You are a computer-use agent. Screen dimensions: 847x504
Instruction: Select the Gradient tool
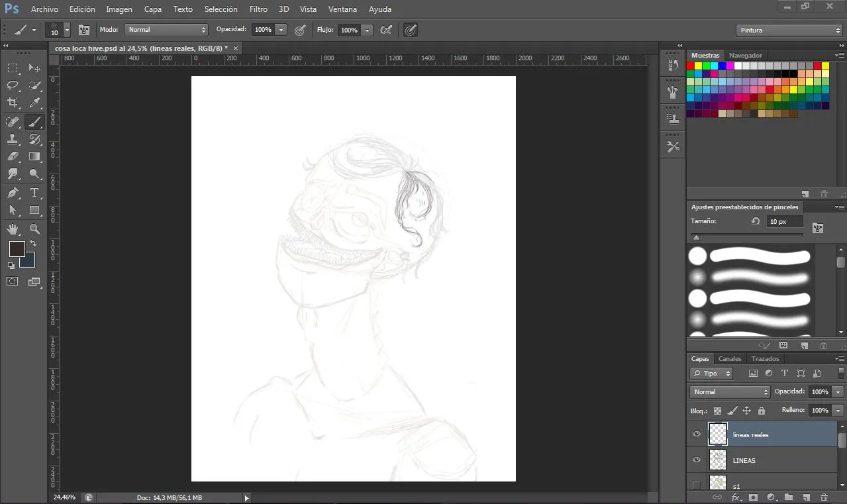pyautogui.click(x=34, y=156)
